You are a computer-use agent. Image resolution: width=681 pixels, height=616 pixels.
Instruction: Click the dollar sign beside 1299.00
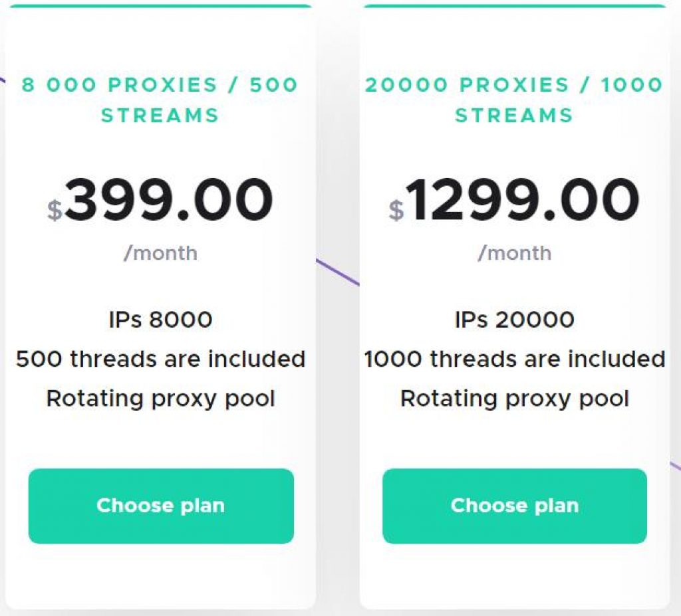click(396, 211)
